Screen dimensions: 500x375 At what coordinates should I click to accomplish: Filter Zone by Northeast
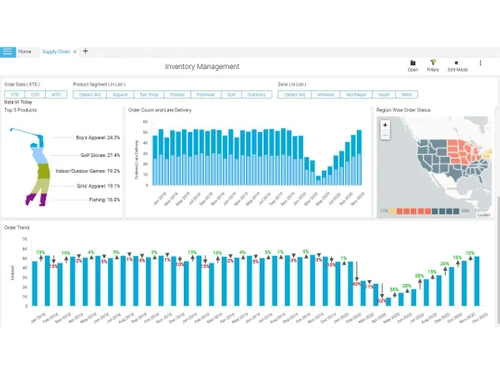[356, 95]
